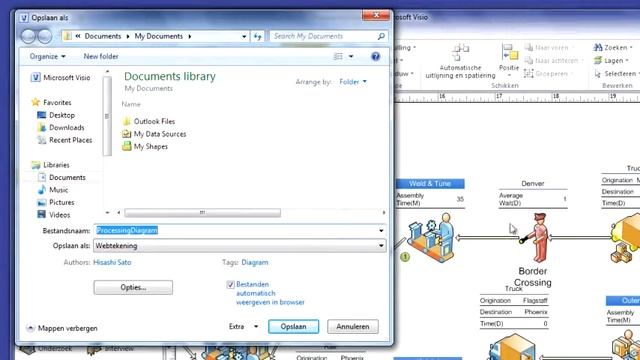Click the Back navigation arrow in dialog
Viewport: 640px width, 360px height.
tap(29, 36)
